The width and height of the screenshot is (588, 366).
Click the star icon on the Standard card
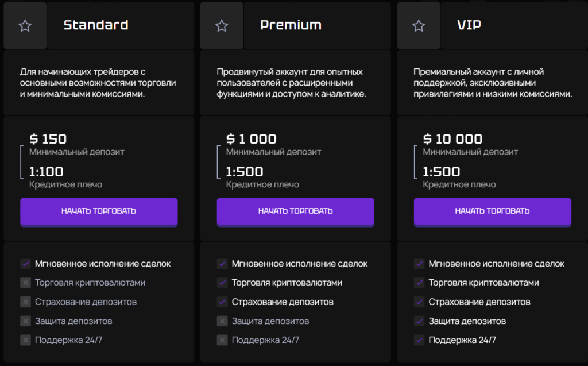click(x=24, y=25)
